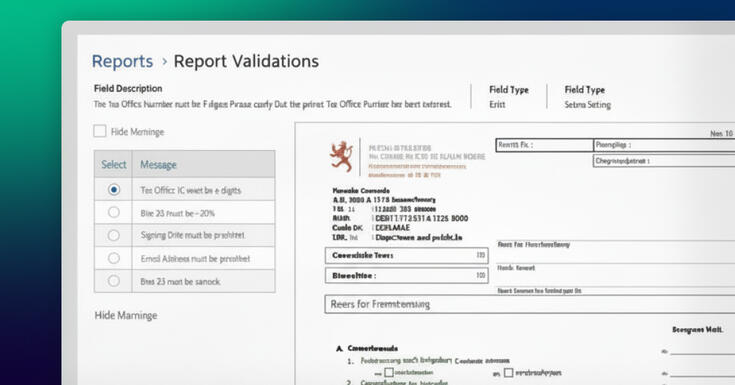Click the Hide Maminge link below the table
This screenshot has width=735, height=385.
click(x=126, y=316)
